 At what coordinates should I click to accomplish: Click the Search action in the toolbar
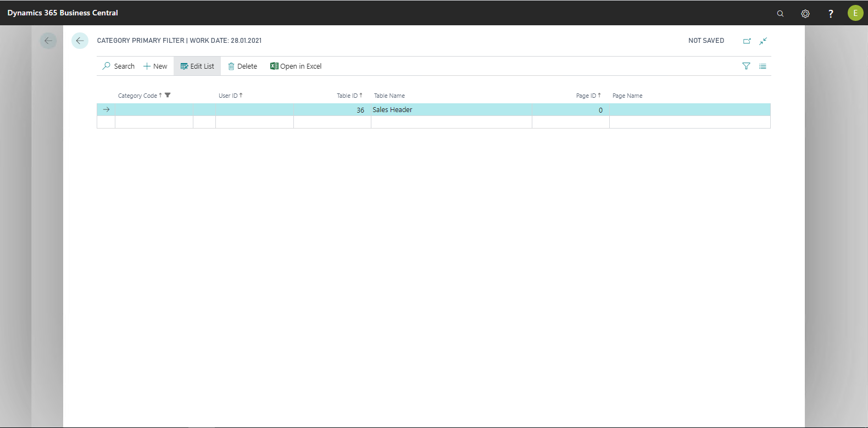[118, 66]
